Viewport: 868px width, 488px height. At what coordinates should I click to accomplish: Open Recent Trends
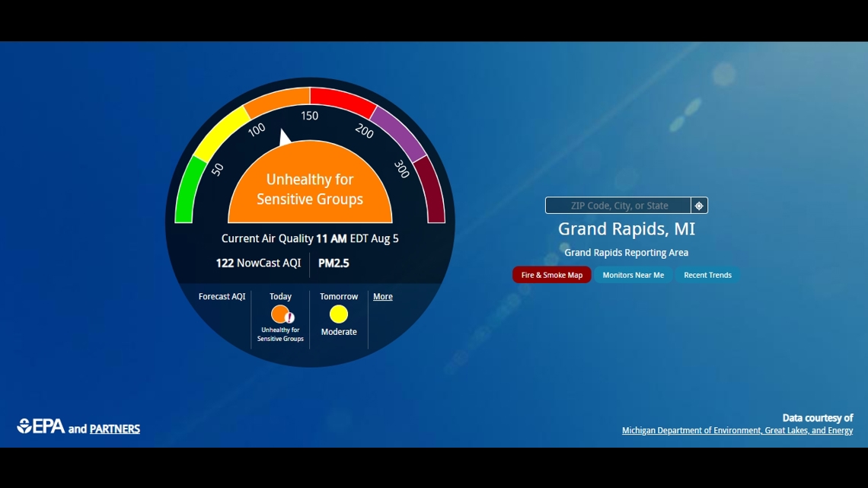coord(707,275)
